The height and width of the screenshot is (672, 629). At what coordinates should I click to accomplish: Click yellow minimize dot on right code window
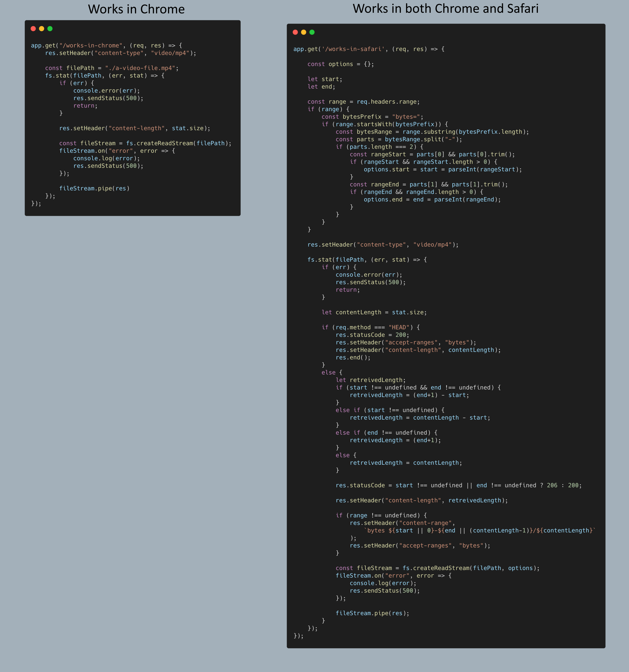click(303, 32)
